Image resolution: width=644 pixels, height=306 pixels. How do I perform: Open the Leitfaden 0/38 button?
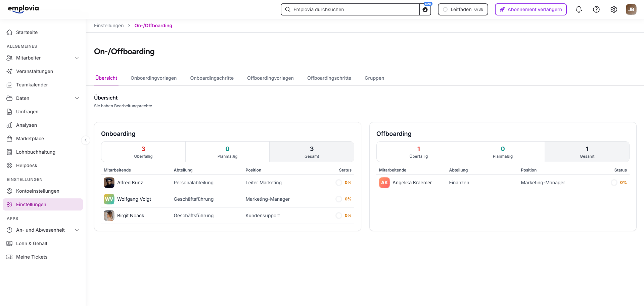(x=463, y=9)
